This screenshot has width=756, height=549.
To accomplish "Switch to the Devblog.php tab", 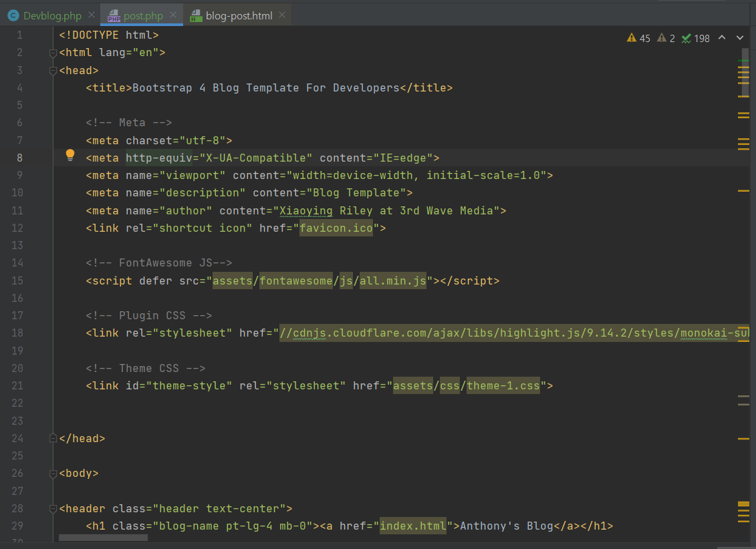I will pos(52,15).
